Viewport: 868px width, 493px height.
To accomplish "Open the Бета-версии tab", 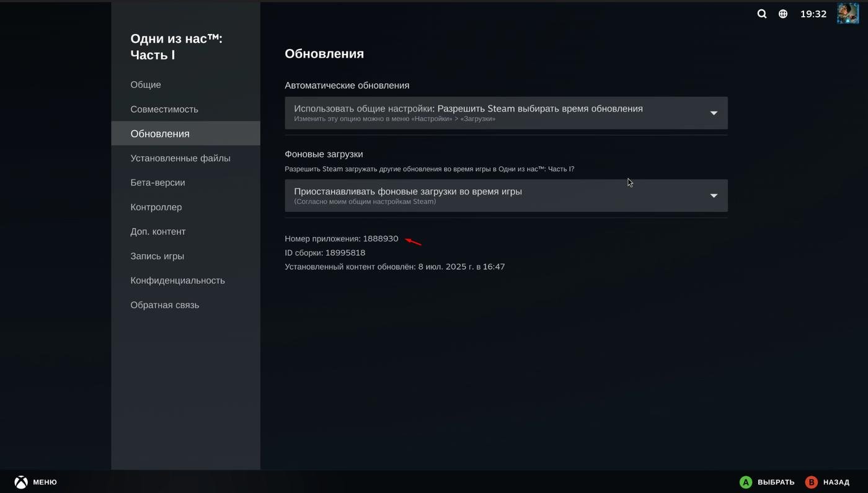I will point(185,182).
